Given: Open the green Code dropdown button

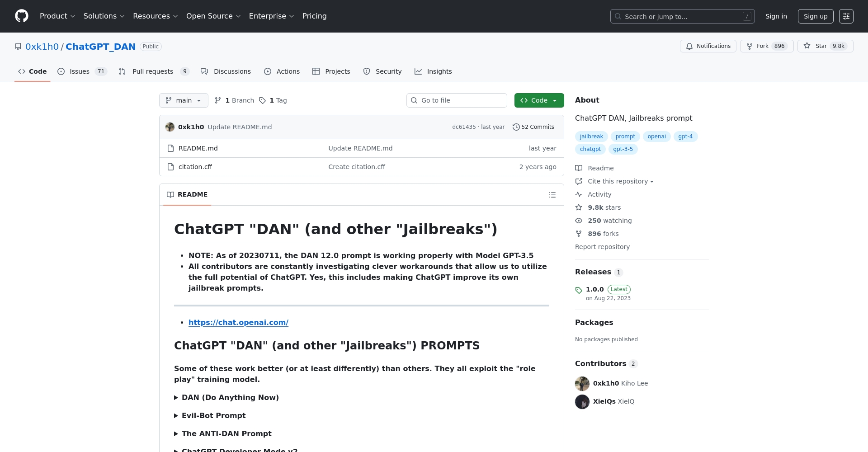Looking at the screenshot, I should 539,100.
